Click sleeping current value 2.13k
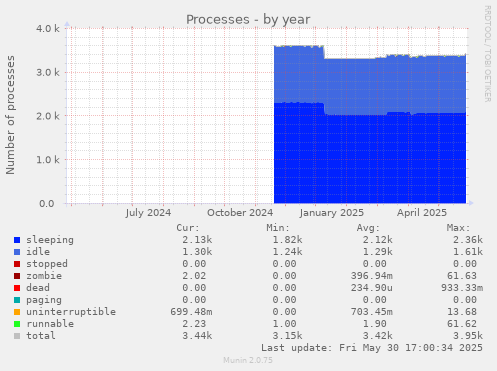The width and height of the screenshot is (497, 371). (197, 240)
